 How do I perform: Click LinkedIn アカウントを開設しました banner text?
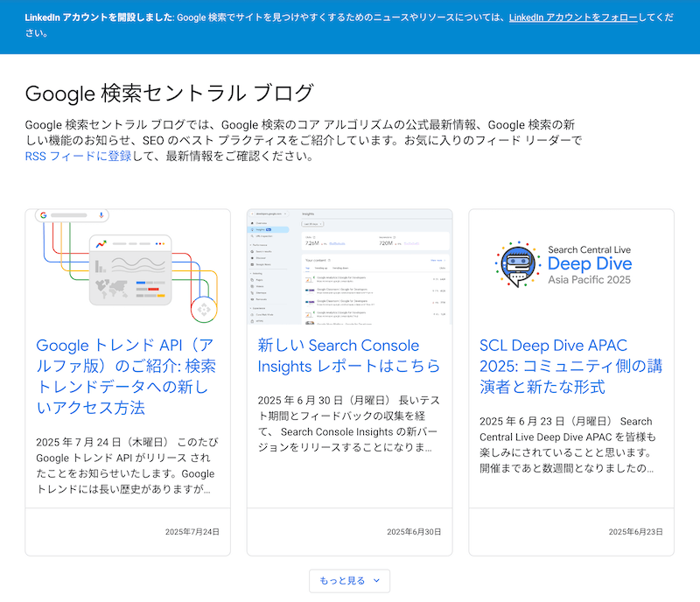[x=100, y=17]
